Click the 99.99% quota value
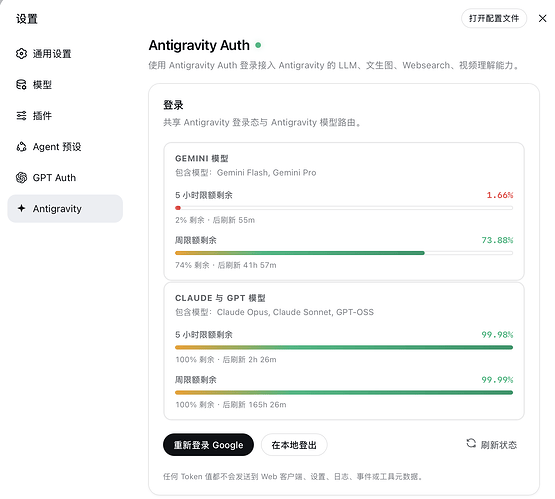The width and height of the screenshot is (555, 499). click(x=497, y=380)
